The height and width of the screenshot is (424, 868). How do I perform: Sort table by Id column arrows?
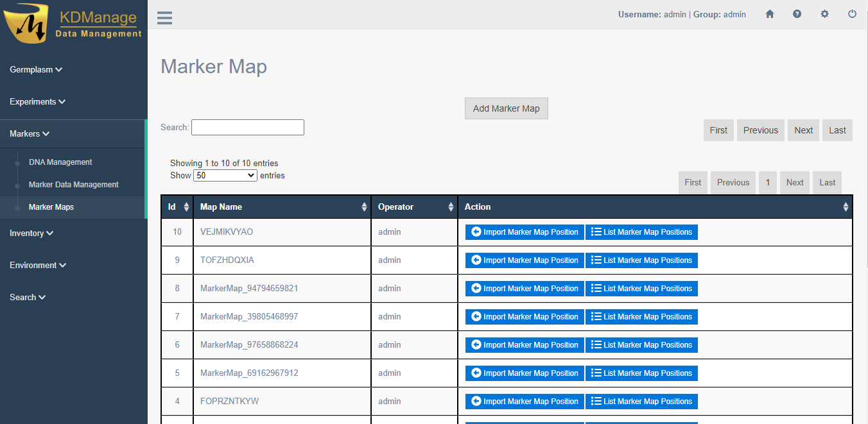(x=186, y=207)
